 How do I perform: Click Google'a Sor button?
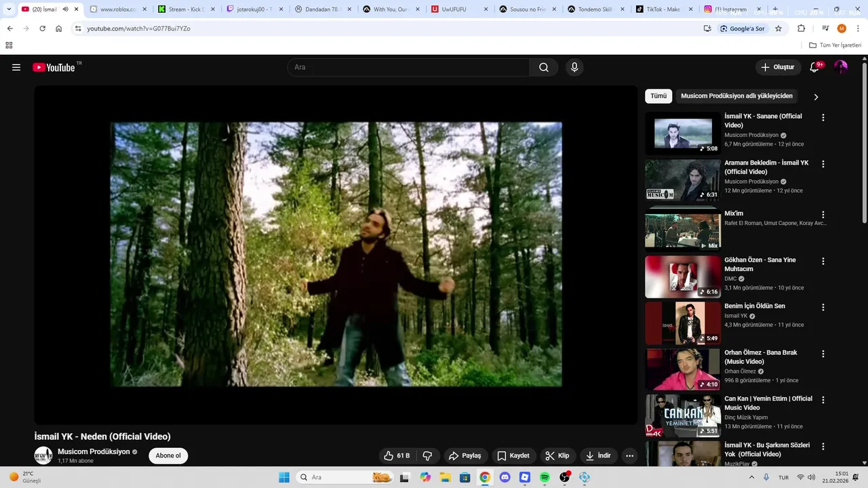[x=742, y=28]
